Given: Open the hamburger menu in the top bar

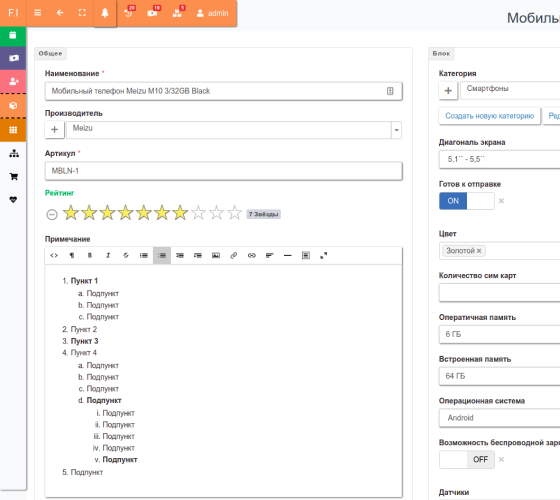Looking at the screenshot, I should [x=38, y=13].
